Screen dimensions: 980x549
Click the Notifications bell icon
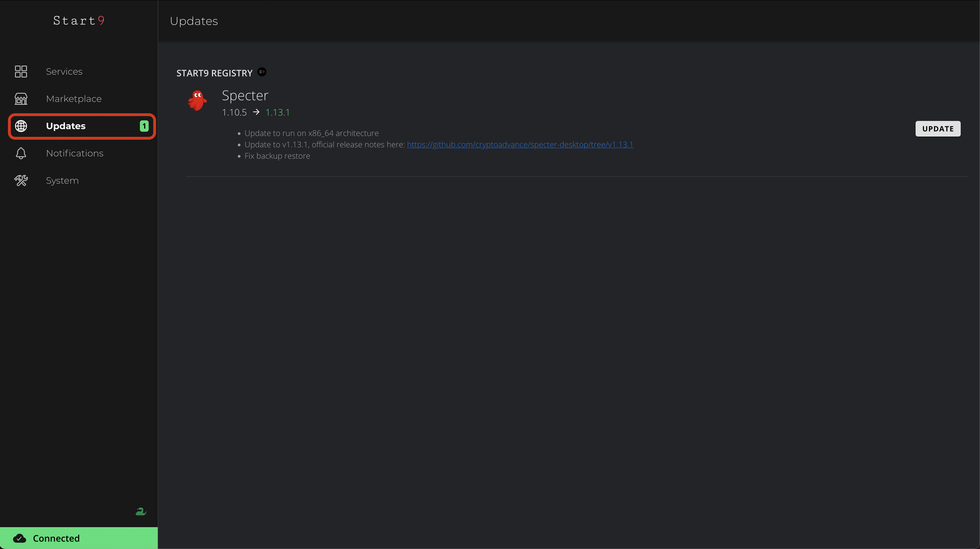(21, 153)
